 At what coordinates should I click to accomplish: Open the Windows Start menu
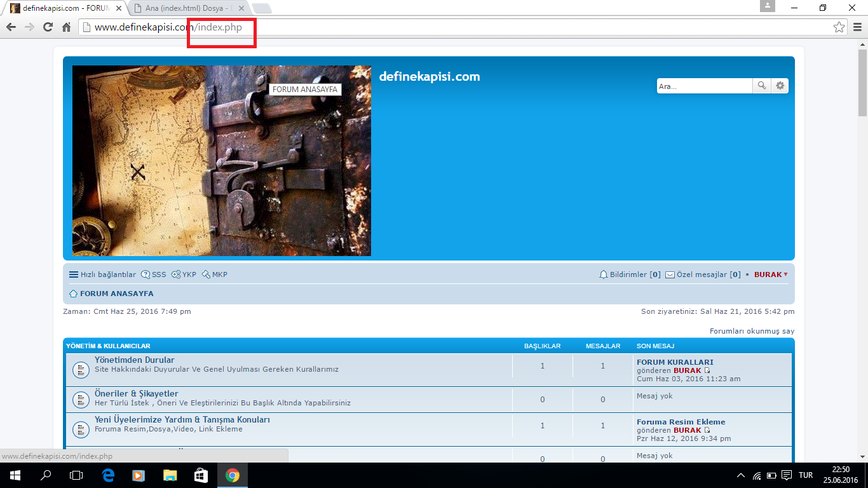[15, 475]
